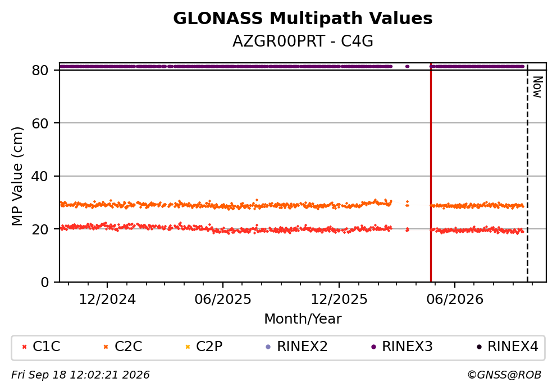Click the 12/2025 x-axis tick label
This screenshot has width=557, height=392.
pyautogui.click(x=339, y=300)
